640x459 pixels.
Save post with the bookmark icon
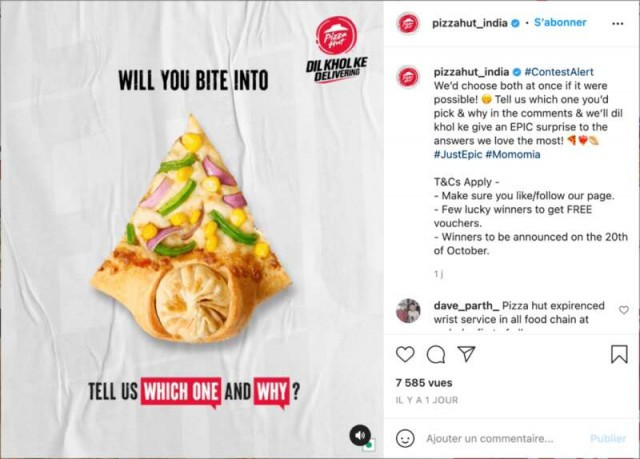619,354
